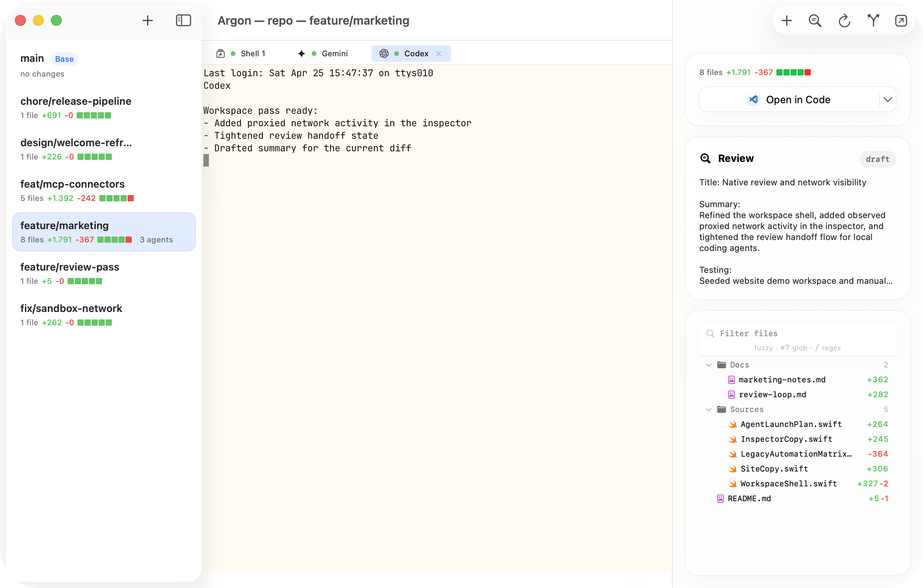This screenshot has height=588, width=923.
Task: Collapse the Sources folder
Action: 708,409
